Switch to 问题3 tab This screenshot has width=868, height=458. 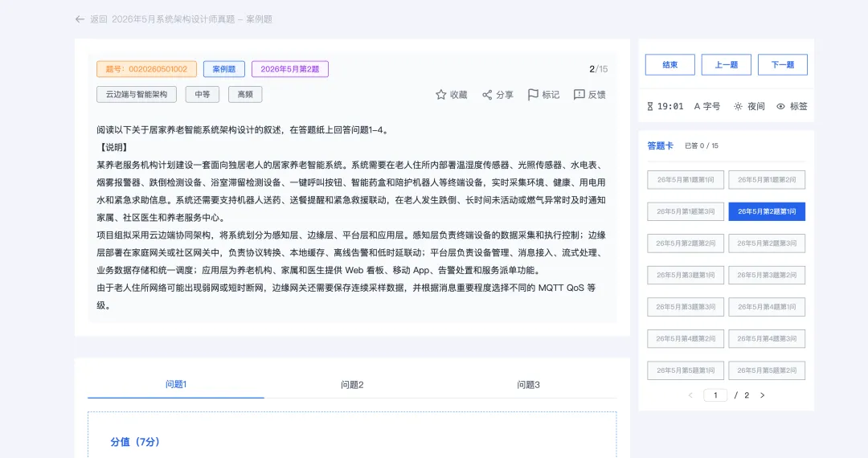point(528,384)
